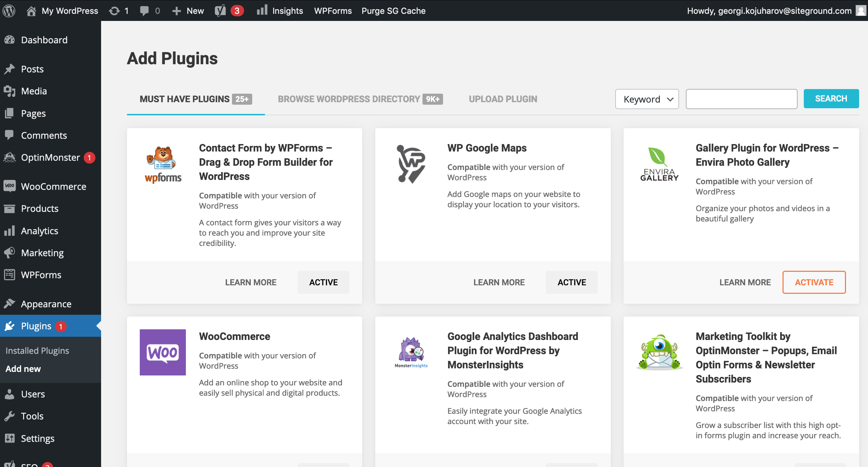This screenshot has width=868, height=467.
Task: Click ACTIVE button on WPForms card
Action: coord(324,282)
